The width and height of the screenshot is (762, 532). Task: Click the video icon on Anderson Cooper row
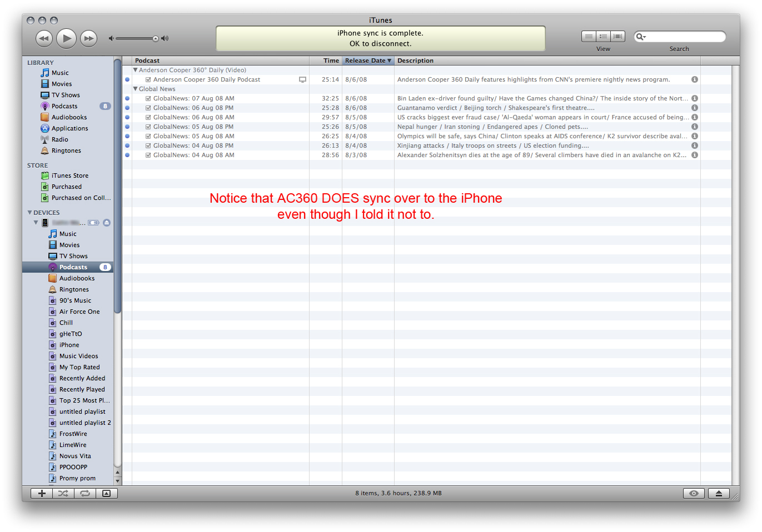point(302,79)
